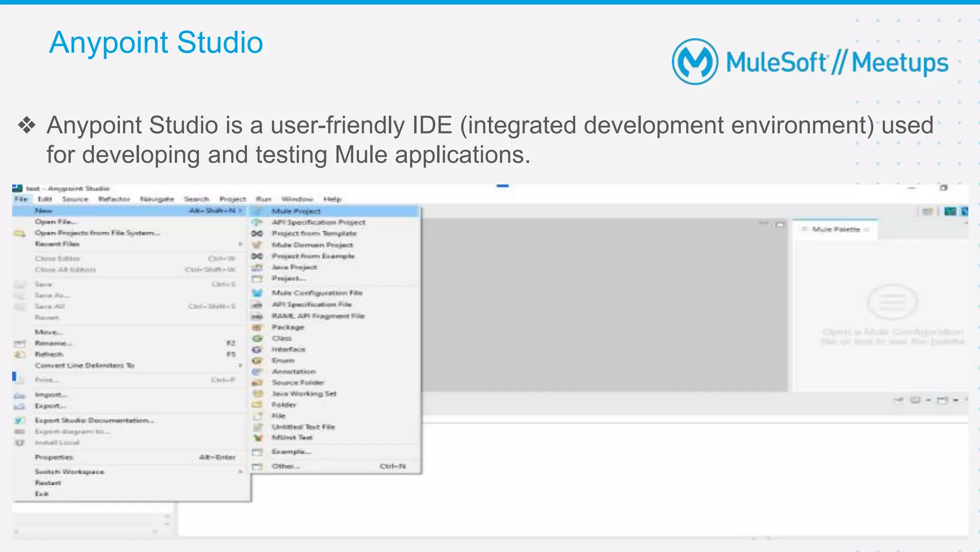980x552 pixels.
Task: Select Mule Domain Project
Action: pos(334,245)
